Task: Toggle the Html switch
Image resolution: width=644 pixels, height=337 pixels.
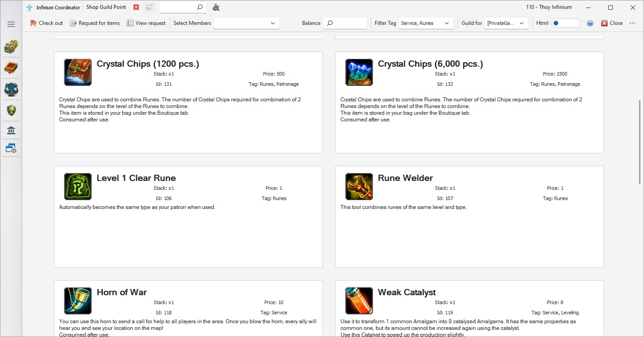Action: (566, 23)
